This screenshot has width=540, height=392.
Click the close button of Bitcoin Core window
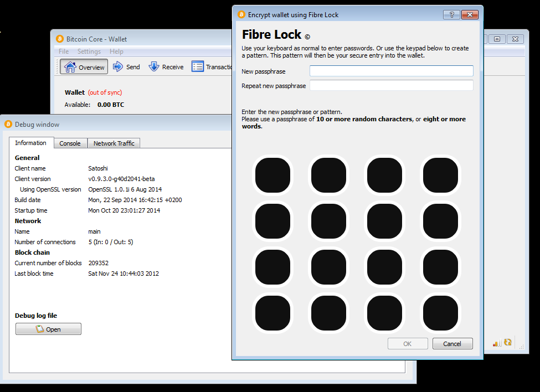pos(515,39)
